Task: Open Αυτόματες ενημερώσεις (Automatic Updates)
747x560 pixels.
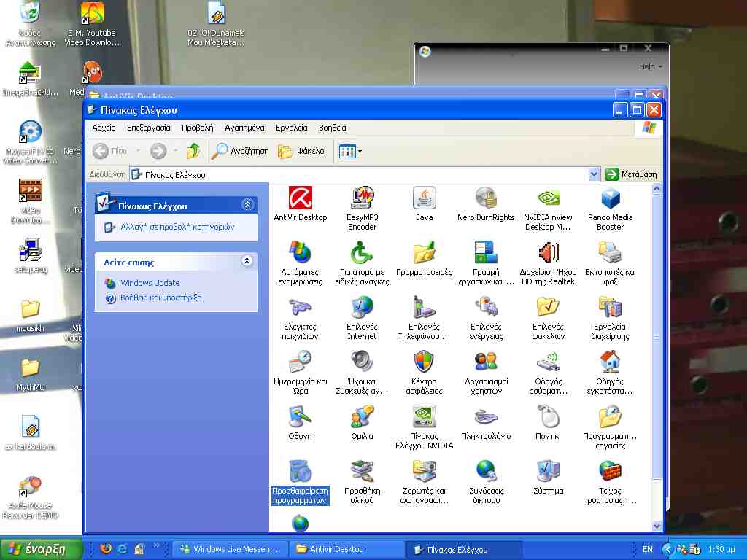Action: pos(300,263)
